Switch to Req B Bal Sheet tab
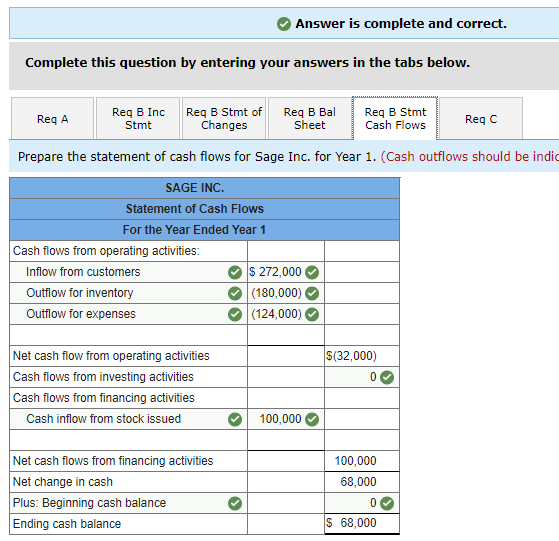 (309, 119)
